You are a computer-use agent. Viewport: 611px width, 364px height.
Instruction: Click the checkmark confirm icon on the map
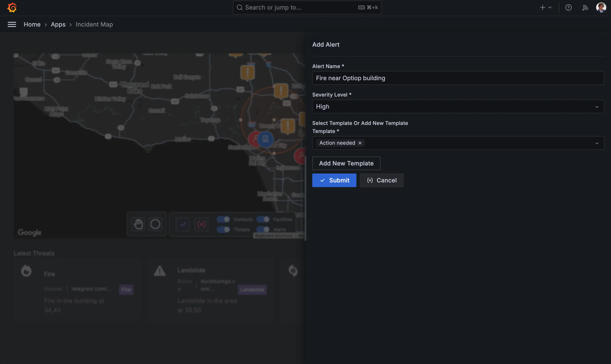click(183, 224)
